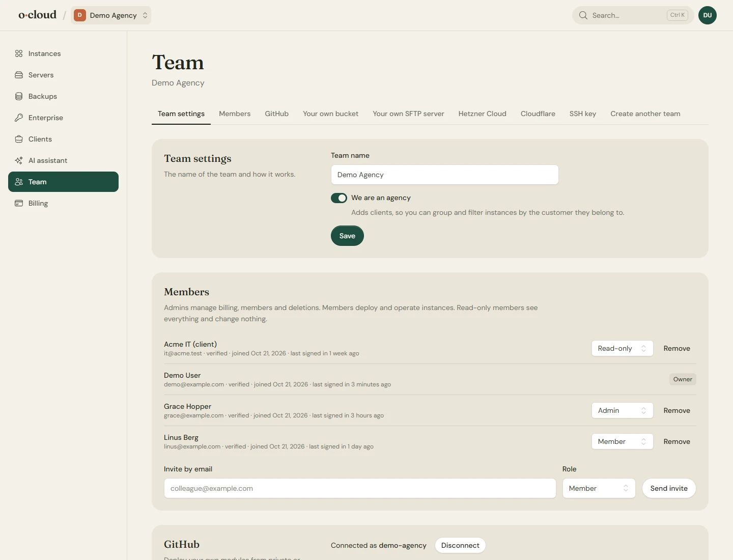The width and height of the screenshot is (733, 560).
Task: Click the Clients briefcase icon
Action: [x=19, y=139]
